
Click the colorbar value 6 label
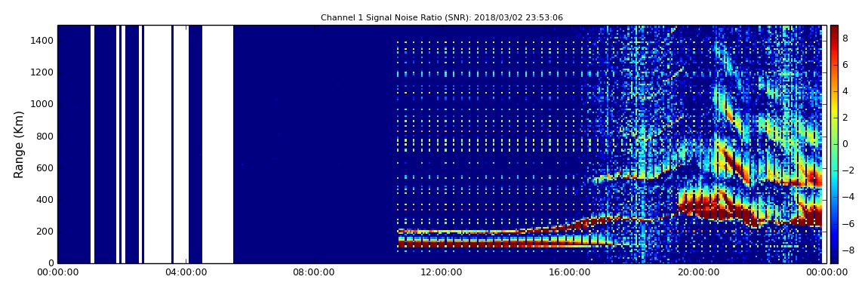(x=845, y=65)
